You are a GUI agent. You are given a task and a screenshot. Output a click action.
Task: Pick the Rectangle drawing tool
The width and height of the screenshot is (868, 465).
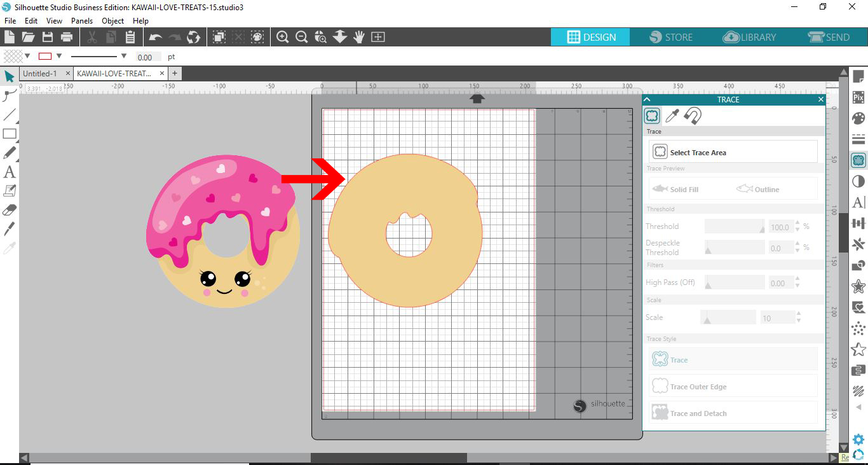pyautogui.click(x=10, y=134)
